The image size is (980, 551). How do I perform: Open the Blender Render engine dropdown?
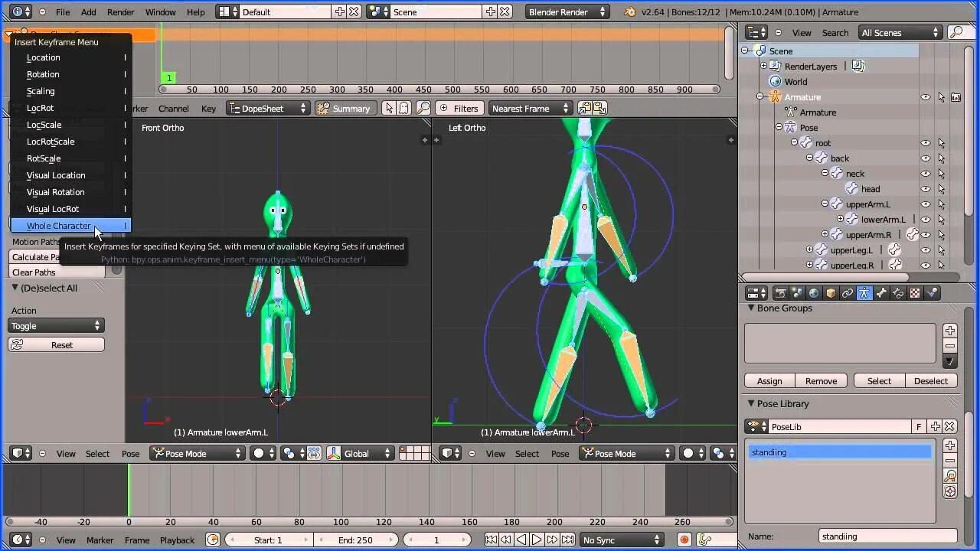point(567,12)
